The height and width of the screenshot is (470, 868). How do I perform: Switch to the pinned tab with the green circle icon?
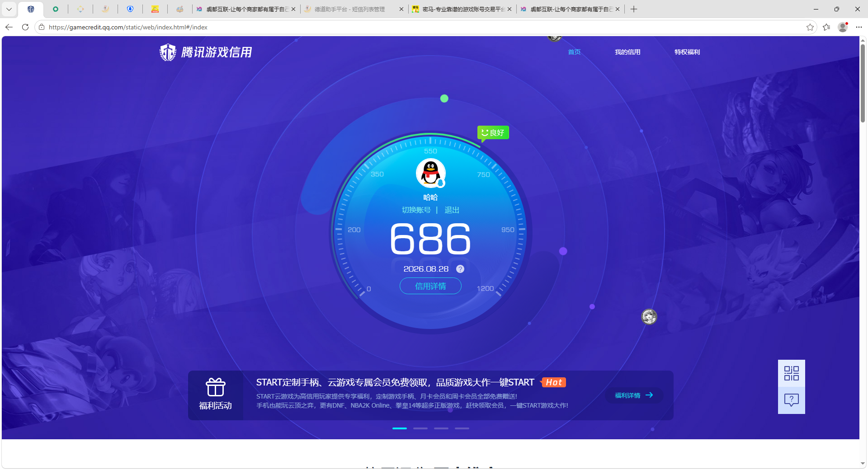(x=56, y=9)
